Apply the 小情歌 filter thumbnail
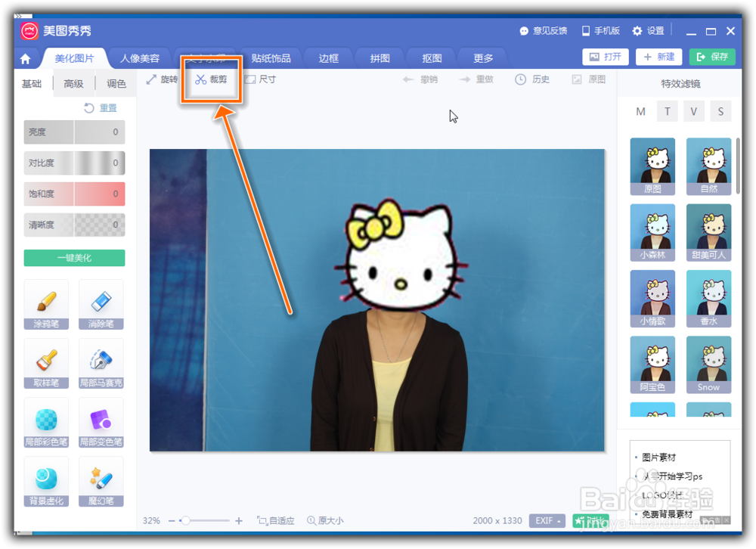 click(x=653, y=299)
